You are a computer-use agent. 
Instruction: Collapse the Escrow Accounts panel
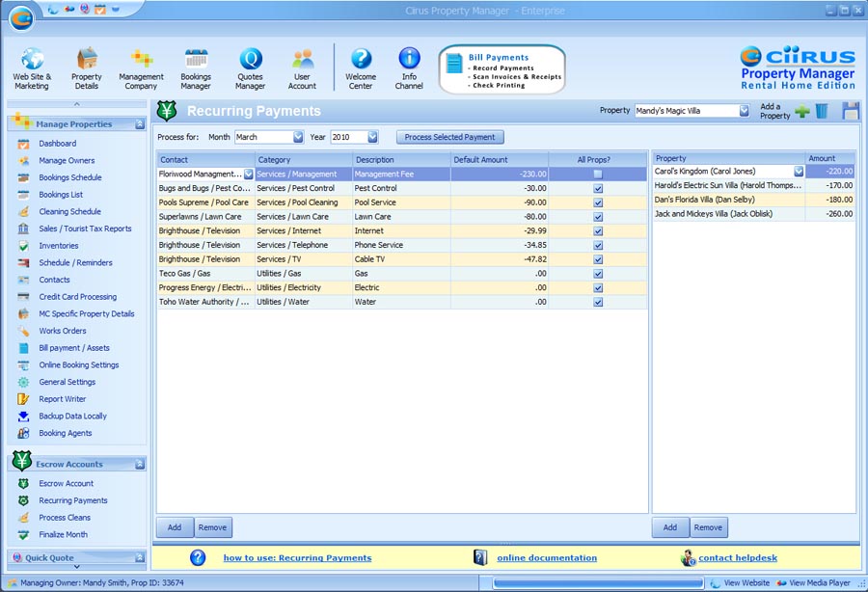(140, 465)
